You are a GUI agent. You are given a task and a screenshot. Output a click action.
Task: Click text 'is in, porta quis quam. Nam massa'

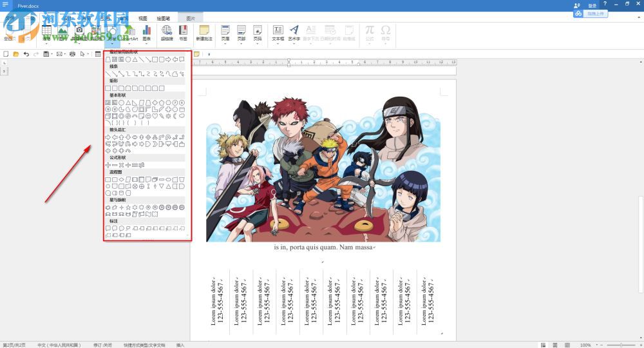click(323, 247)
